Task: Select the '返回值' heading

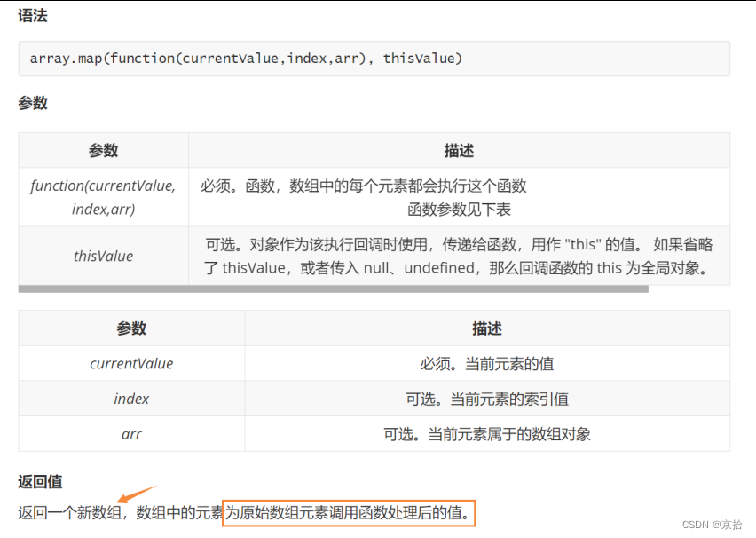Action: [40, 481]
